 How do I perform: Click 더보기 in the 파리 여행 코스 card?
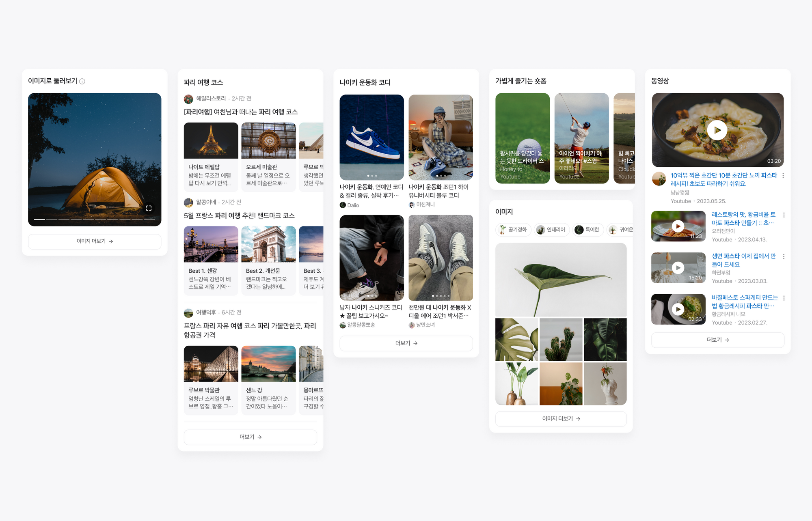point(250,437)
